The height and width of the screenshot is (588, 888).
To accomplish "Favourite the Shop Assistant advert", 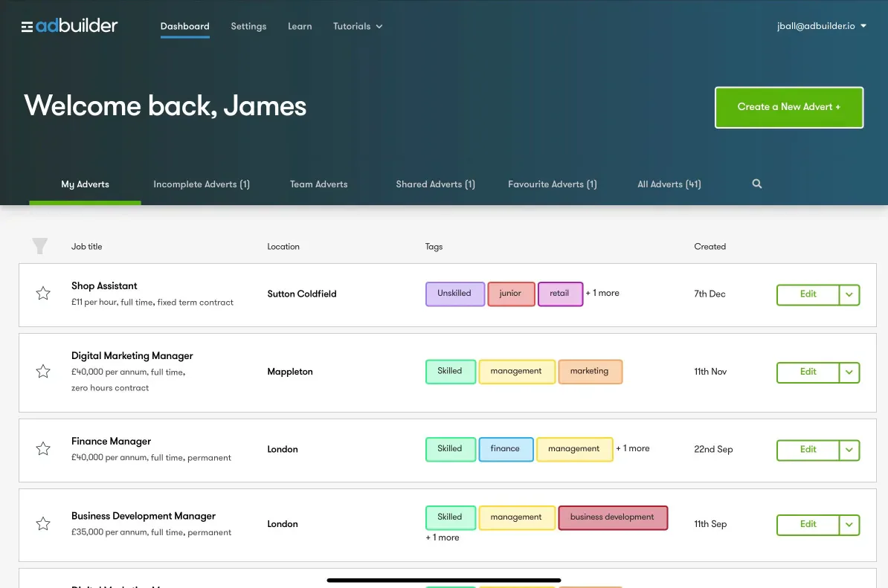I will [x=42, y=294].
